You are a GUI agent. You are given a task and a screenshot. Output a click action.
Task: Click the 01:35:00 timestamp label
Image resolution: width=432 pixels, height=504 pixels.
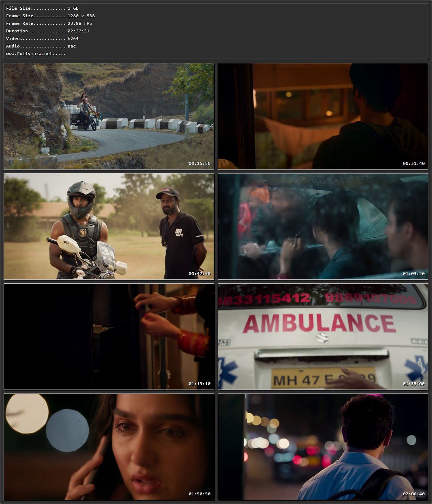point(414,384)
